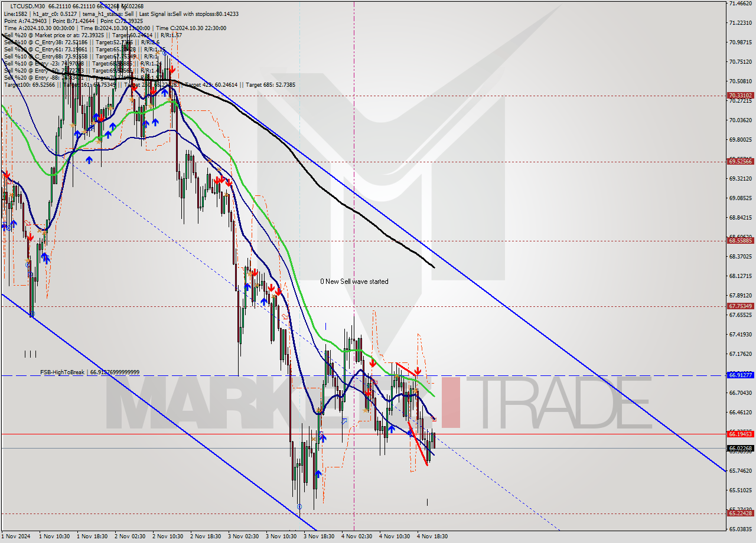Click the '1 Nov 10:30' time axis label
Screen dimensions: 756x543
coord(54,537)
